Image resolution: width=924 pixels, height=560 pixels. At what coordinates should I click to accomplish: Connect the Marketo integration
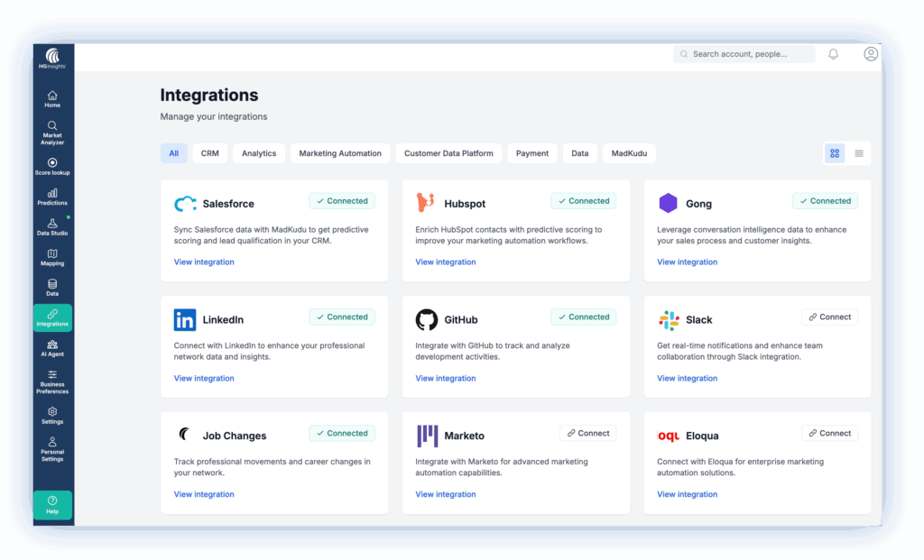[x=587, y=433]
